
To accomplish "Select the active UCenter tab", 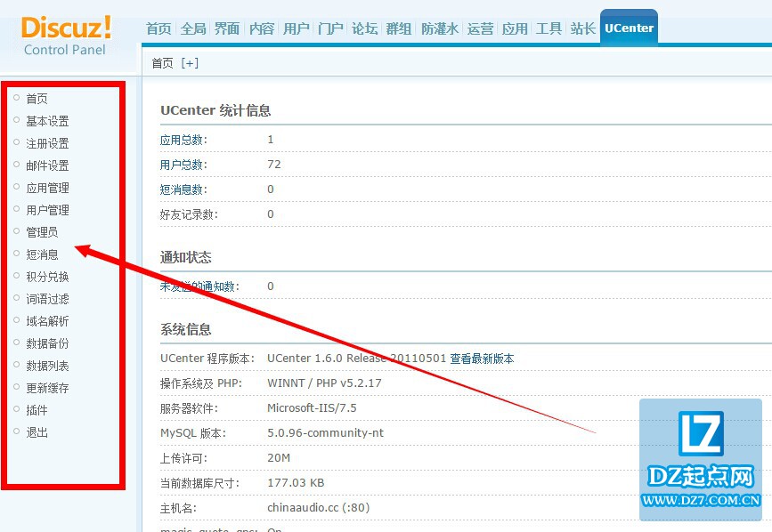I will [629, 28].
